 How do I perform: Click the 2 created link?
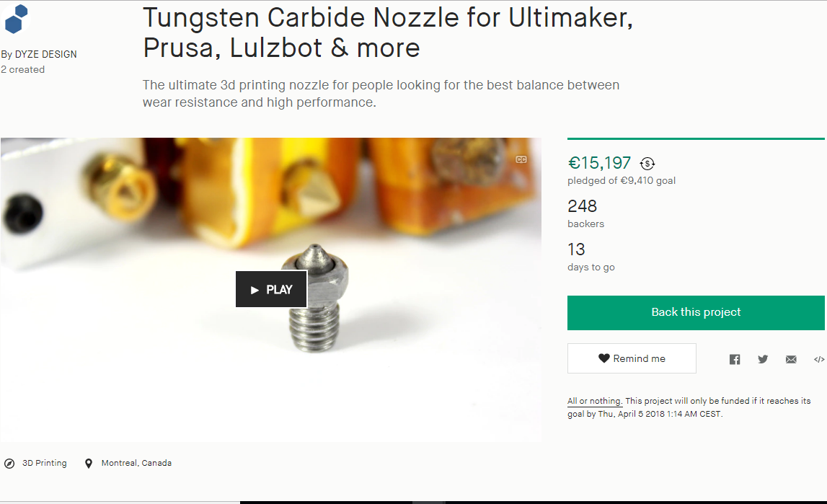click(22, 70)
